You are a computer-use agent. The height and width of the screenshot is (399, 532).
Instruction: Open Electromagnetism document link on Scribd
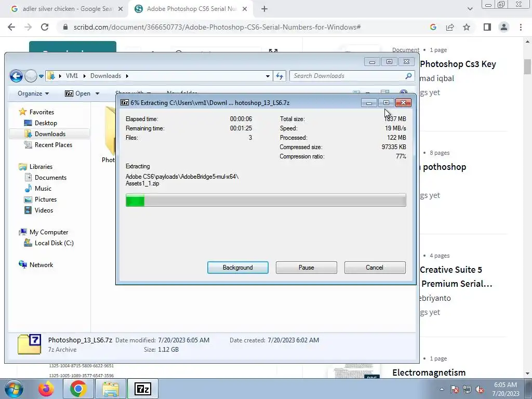point(429,373)
